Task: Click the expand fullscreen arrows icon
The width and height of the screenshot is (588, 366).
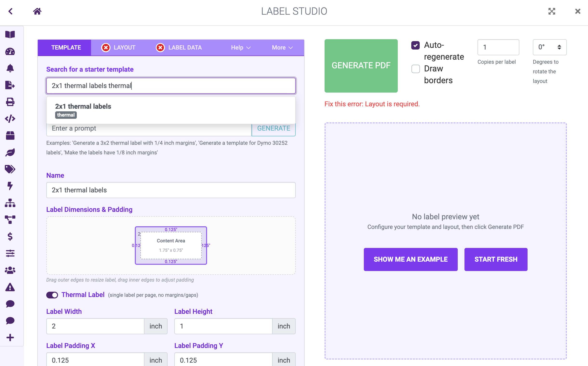Action: tap(552, 11)
